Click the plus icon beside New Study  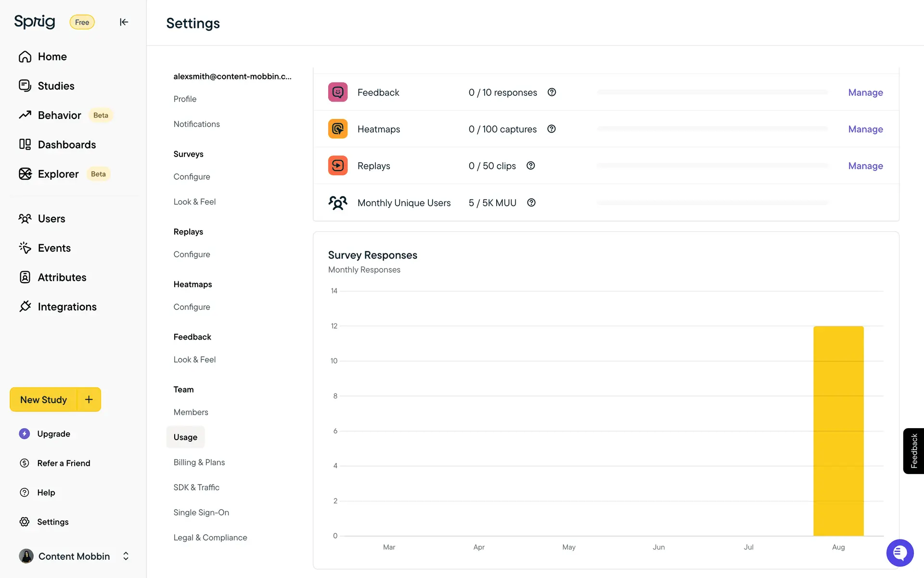coord(89,399)
